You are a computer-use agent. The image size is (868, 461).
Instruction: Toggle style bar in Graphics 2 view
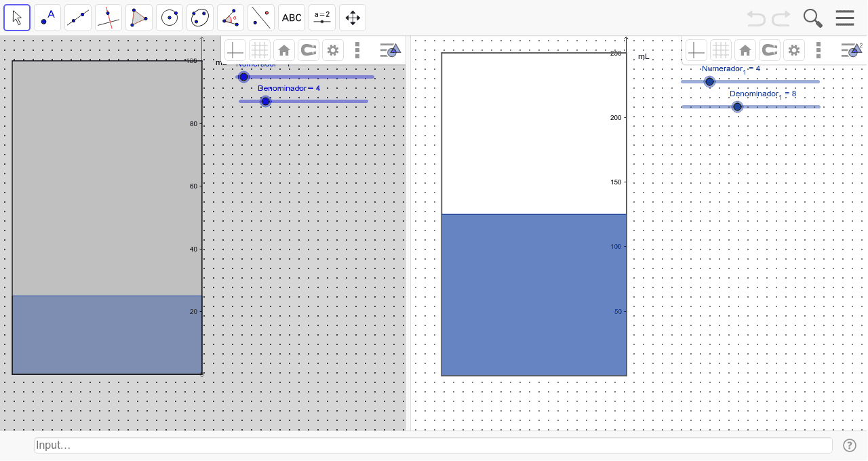852,50
